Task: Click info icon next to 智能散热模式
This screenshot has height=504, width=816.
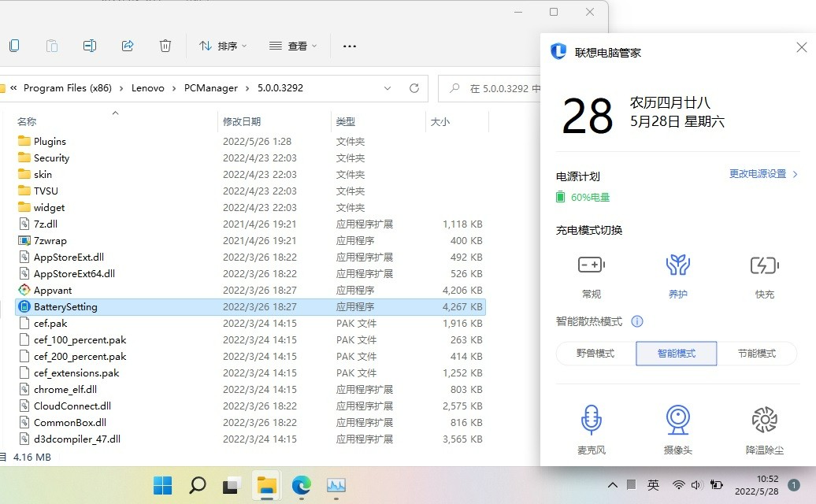Action: tap(637, 321)
